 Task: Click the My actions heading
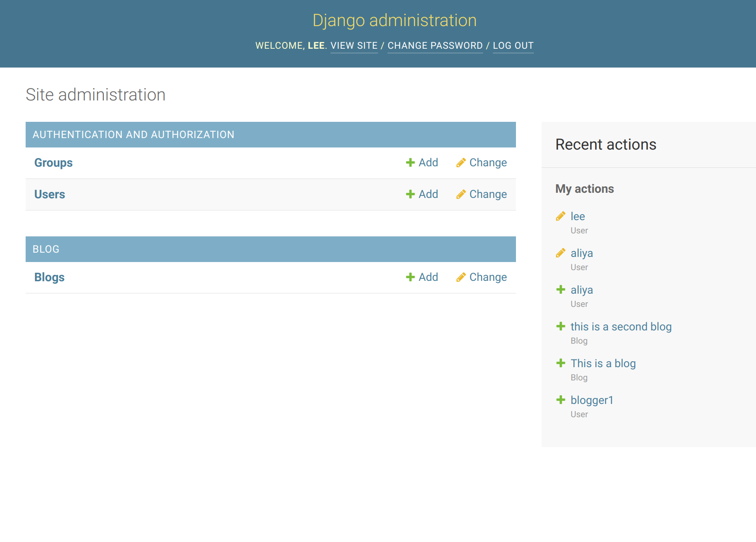click(x=585, y=189)
